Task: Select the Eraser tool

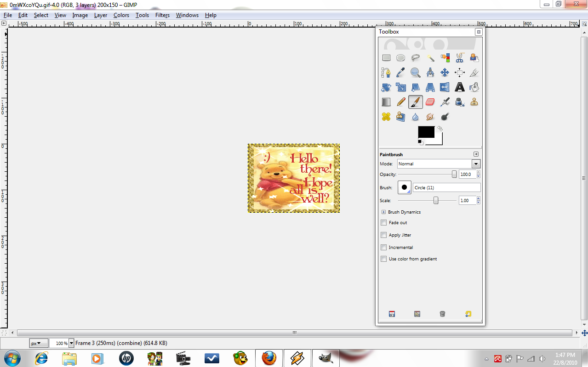Action: point(430,102)
